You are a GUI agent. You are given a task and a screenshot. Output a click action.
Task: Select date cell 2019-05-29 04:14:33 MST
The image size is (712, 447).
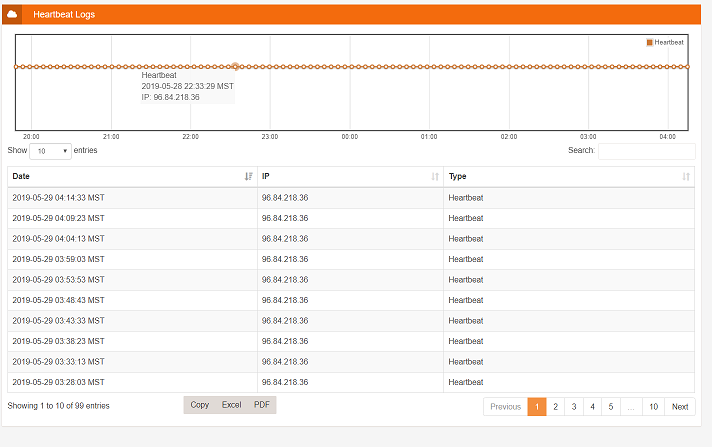59,198
